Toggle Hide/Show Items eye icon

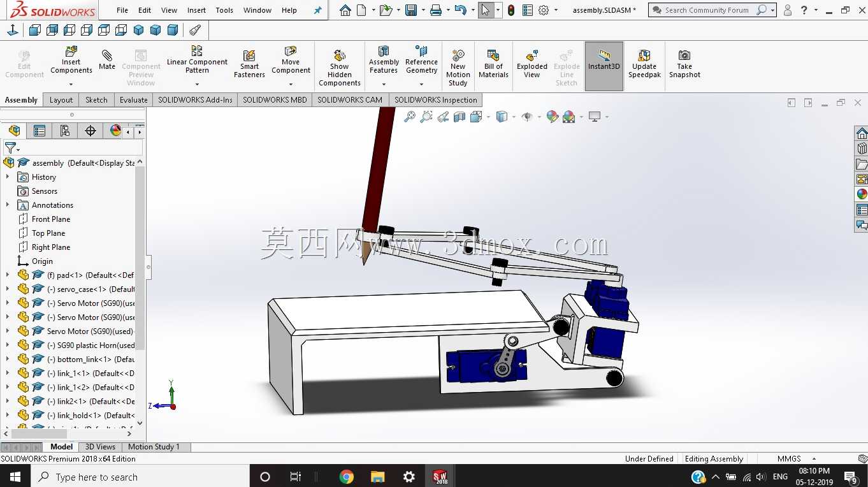527,117
